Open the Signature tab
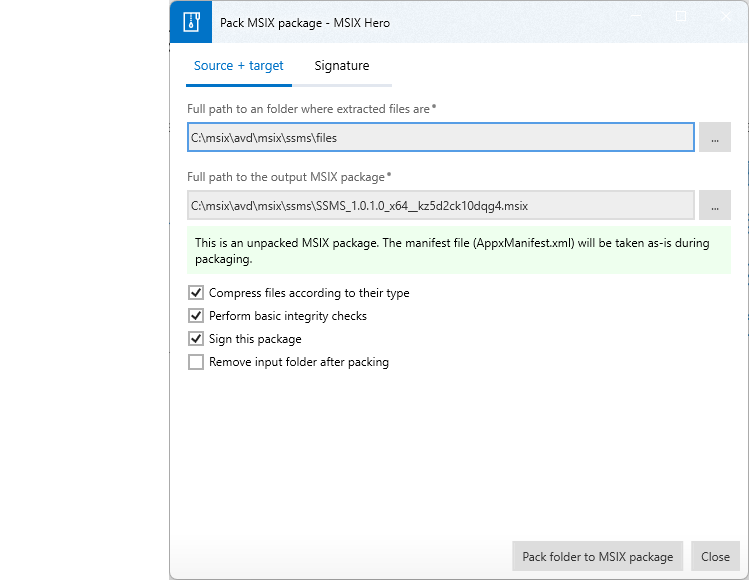Viewport: 749px width, 580px height. [342, 66]
